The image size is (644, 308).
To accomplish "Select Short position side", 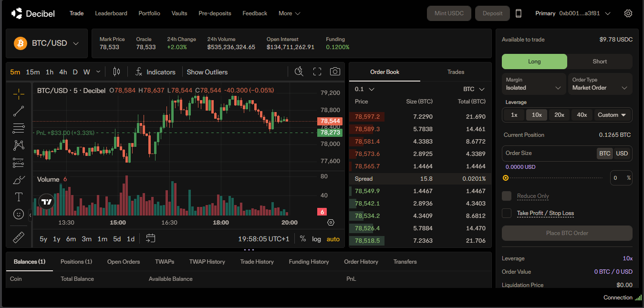I will 600,62.
